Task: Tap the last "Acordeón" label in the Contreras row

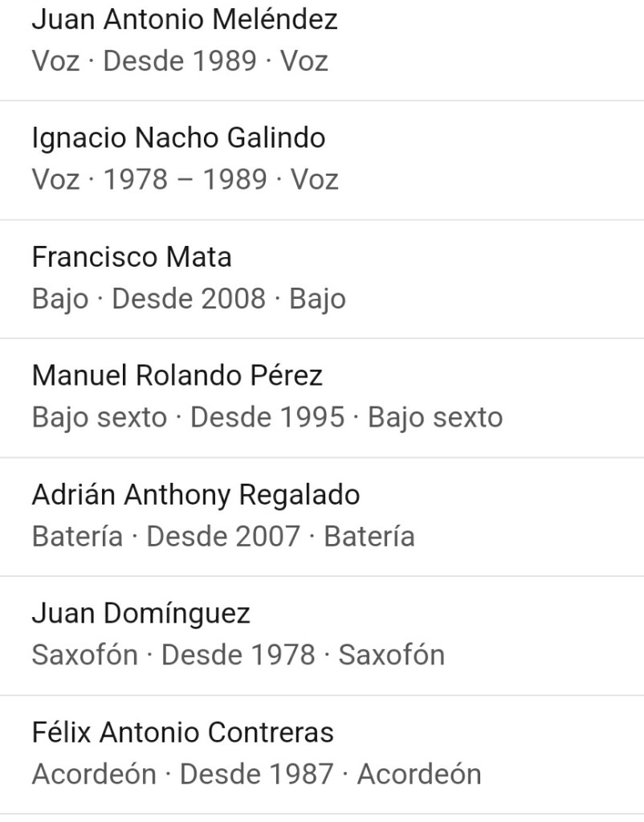Action: (x=419, y=773)
